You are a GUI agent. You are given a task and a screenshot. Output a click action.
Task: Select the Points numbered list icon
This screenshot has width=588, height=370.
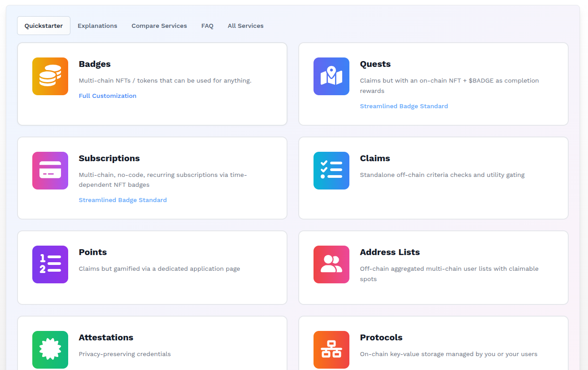(x=50, y=264)
